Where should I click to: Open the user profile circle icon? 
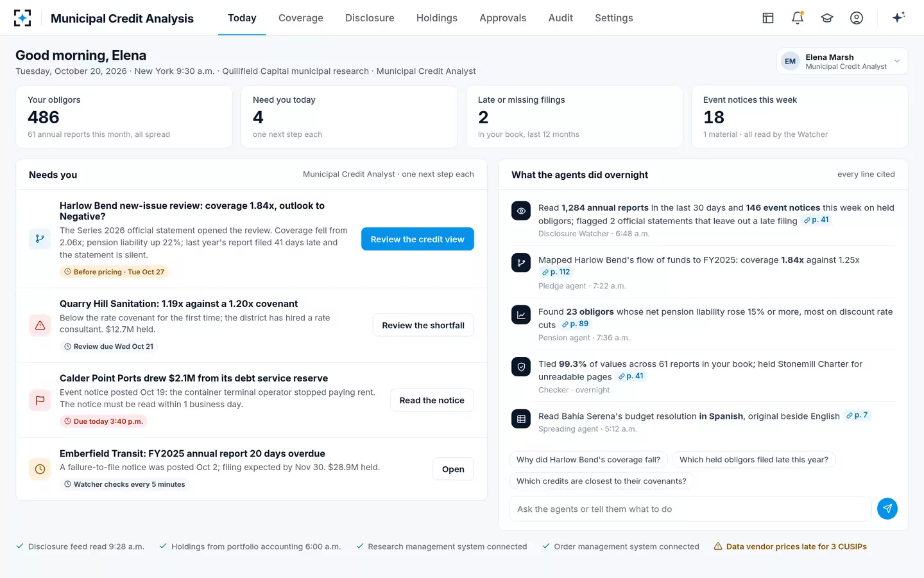click(x=857, y=18)
